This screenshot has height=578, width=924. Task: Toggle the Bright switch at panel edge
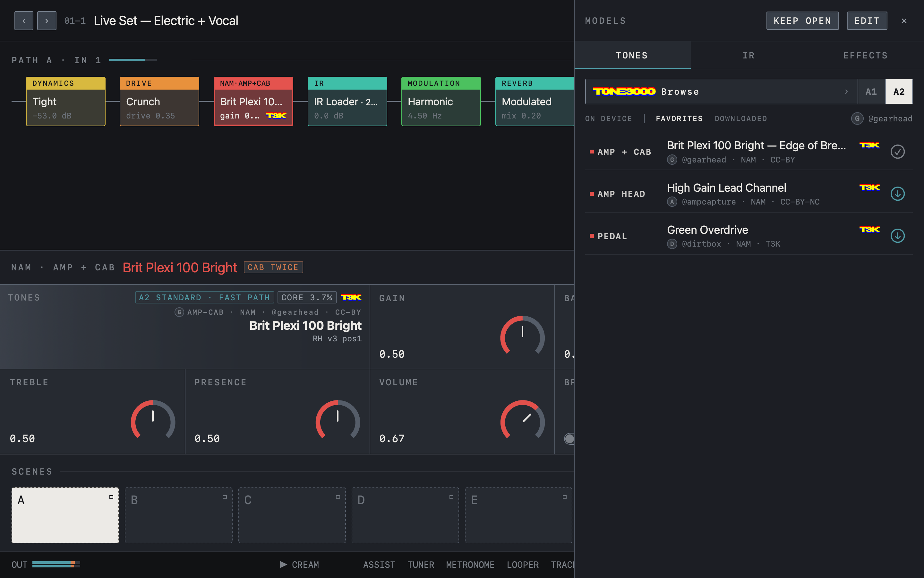click(569, 438)
